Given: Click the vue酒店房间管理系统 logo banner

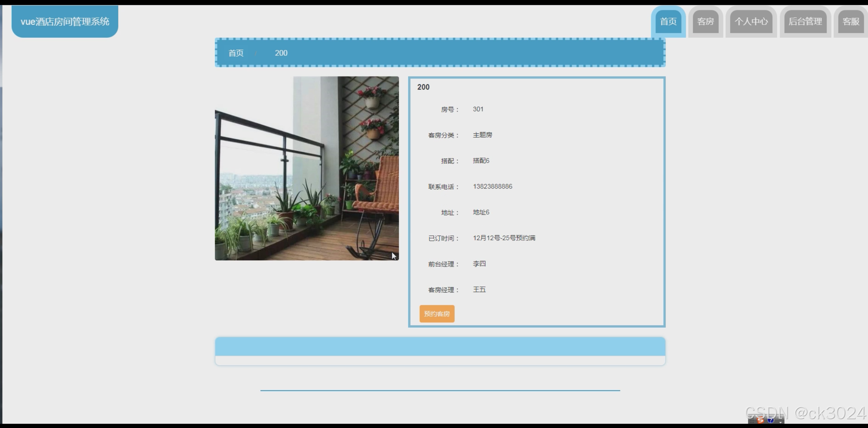Looking at the screenshot, I should pyautogui.click(x=65, y=22).
